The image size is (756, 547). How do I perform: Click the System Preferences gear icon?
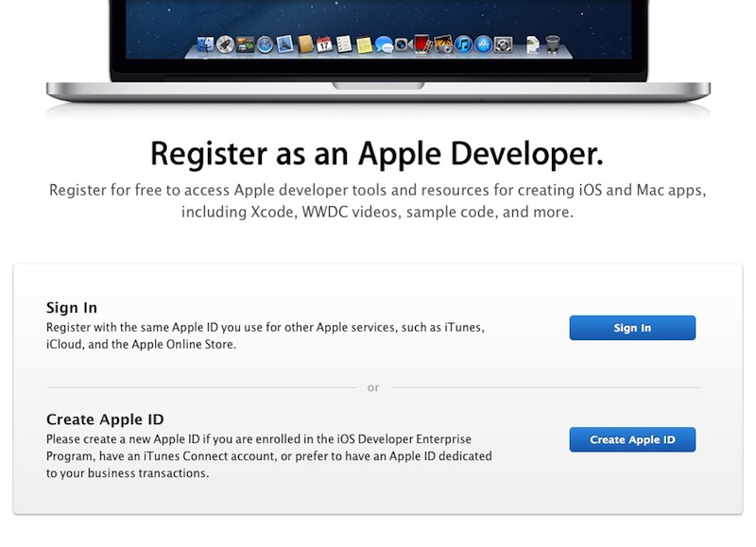(x=503, y=43)
